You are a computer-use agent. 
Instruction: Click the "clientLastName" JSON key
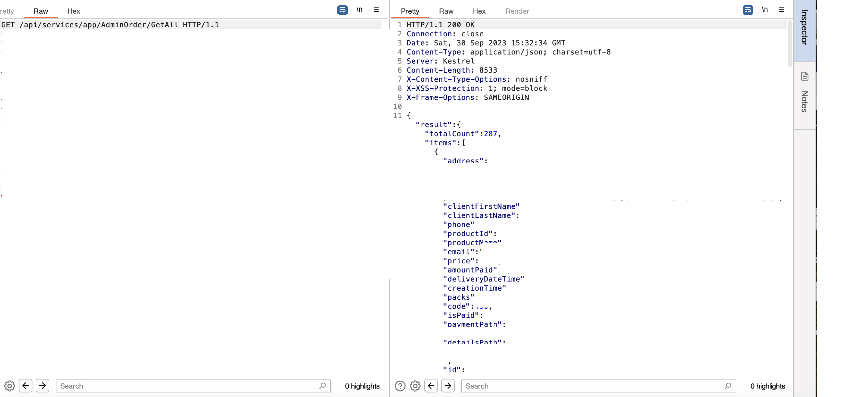[x=479, y=215]
